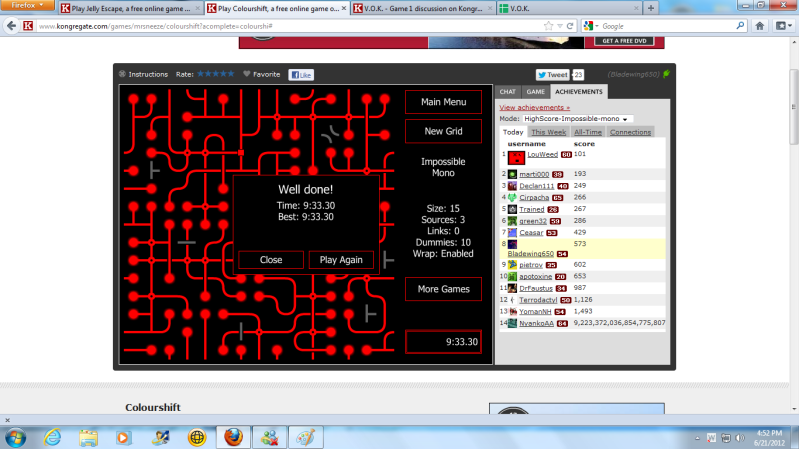
Task: Open the Firefox menu button
Action: pyautogui.click(x=27, y=5)
